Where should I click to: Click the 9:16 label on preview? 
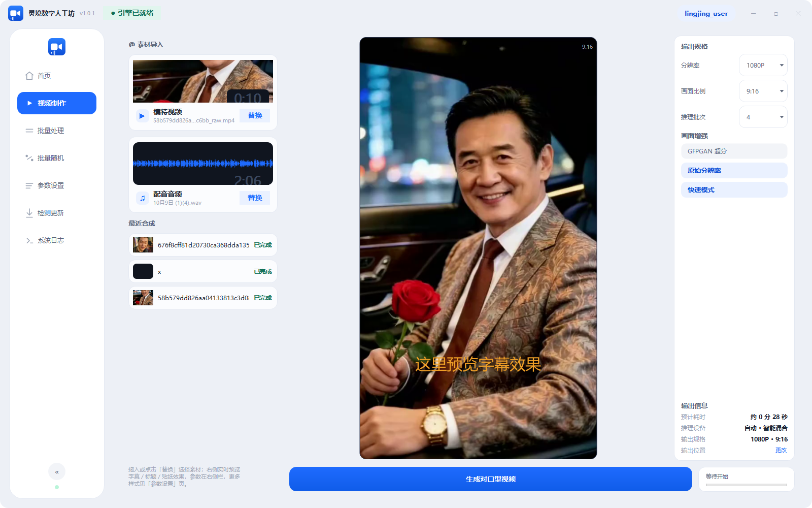(587, 47)
